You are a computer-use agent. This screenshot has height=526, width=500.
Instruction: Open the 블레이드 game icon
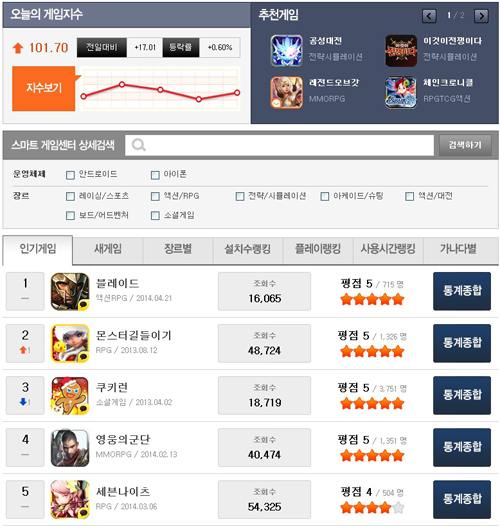(70, 292)
